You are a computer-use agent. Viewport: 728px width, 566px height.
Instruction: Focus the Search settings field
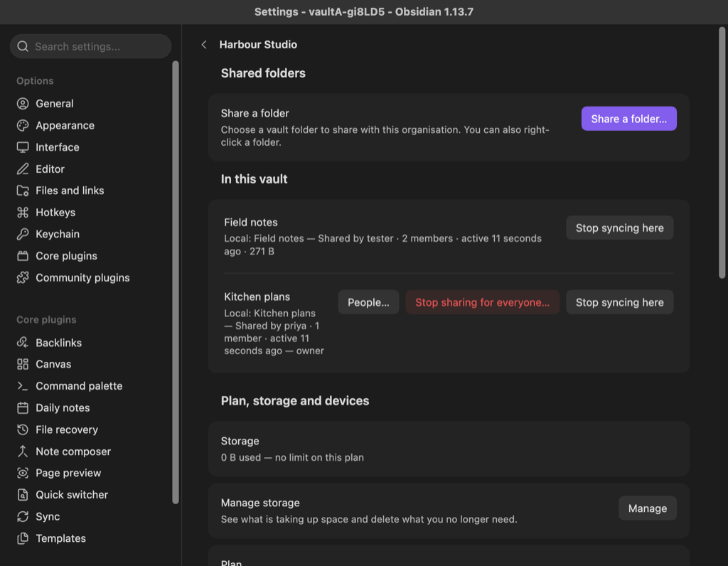tap(90, 46)
